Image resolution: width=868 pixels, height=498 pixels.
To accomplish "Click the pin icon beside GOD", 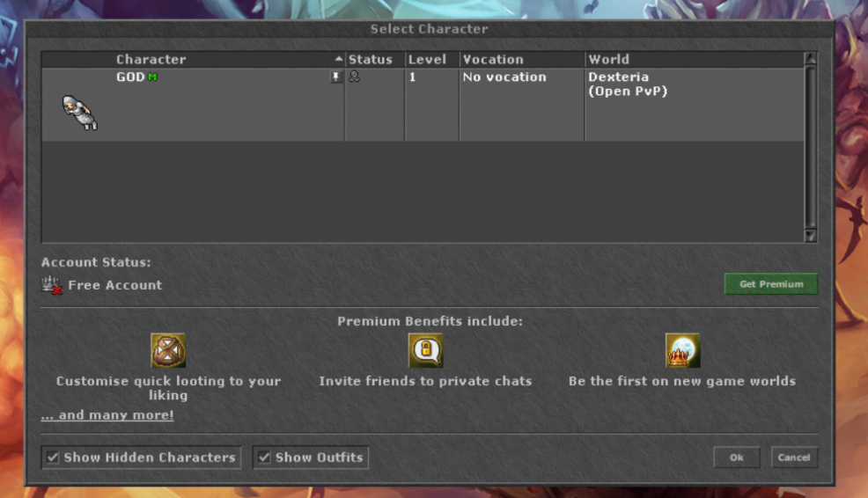I will pos(335,77).
